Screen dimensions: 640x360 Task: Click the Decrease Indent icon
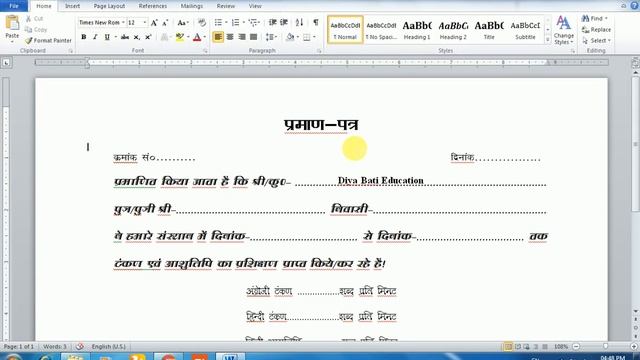[x=272, y=22]
